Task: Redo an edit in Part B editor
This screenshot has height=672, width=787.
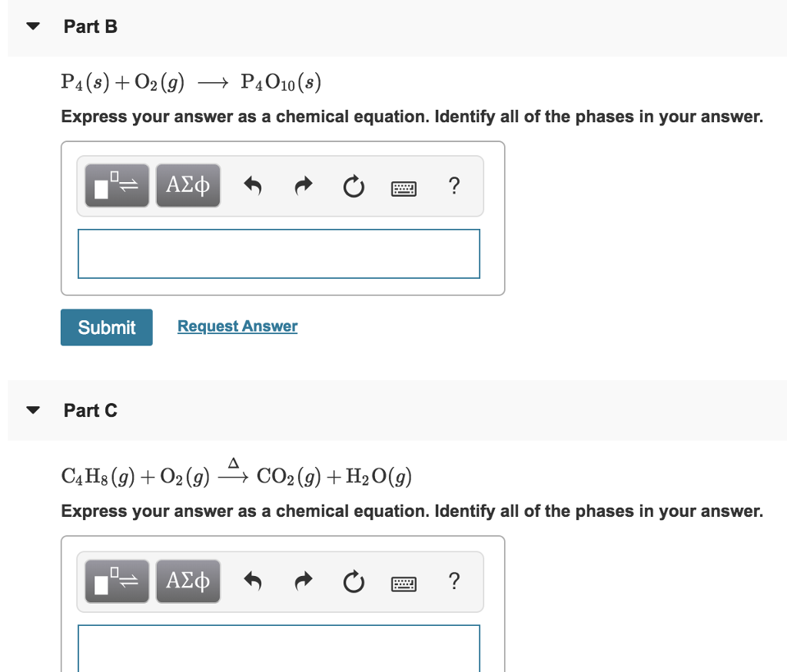Action: pos(303,185)
